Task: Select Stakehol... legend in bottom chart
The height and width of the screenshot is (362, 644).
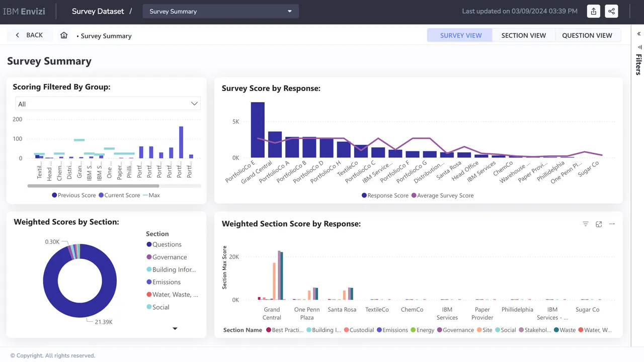Action: point(534,330)
